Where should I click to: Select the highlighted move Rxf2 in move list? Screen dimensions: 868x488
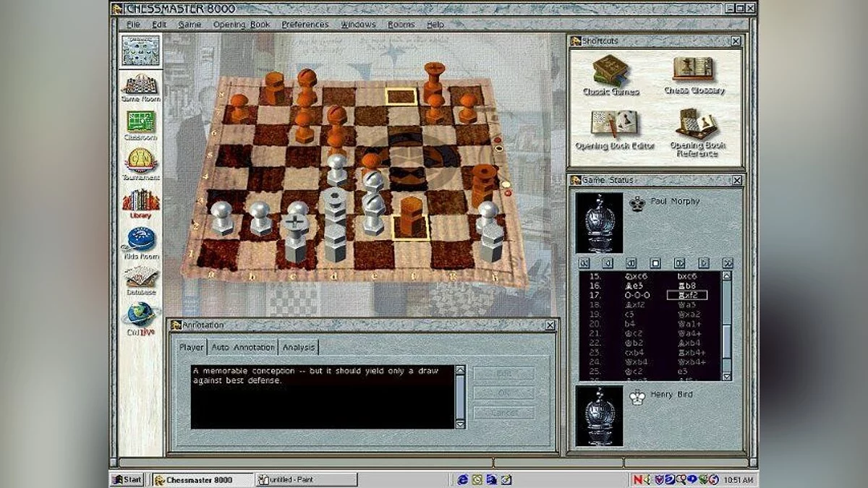click(686, 295)
